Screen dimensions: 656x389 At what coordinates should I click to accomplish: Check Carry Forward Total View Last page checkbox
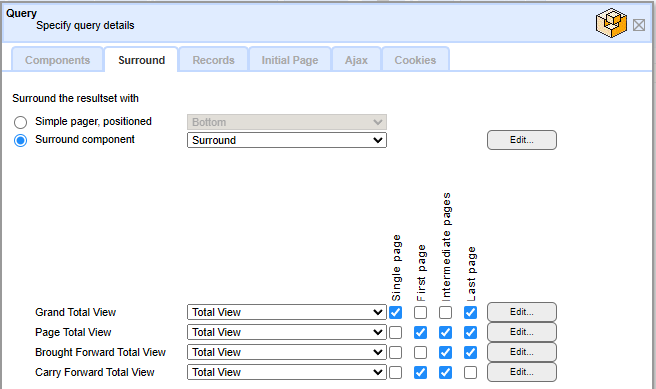pyautogui.click(x=470, y=372)
